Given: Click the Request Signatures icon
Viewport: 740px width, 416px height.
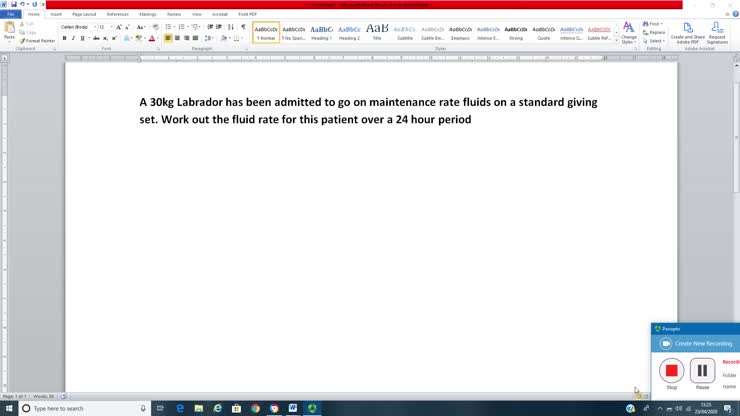Looking at the screenshot, I should 717,32.
